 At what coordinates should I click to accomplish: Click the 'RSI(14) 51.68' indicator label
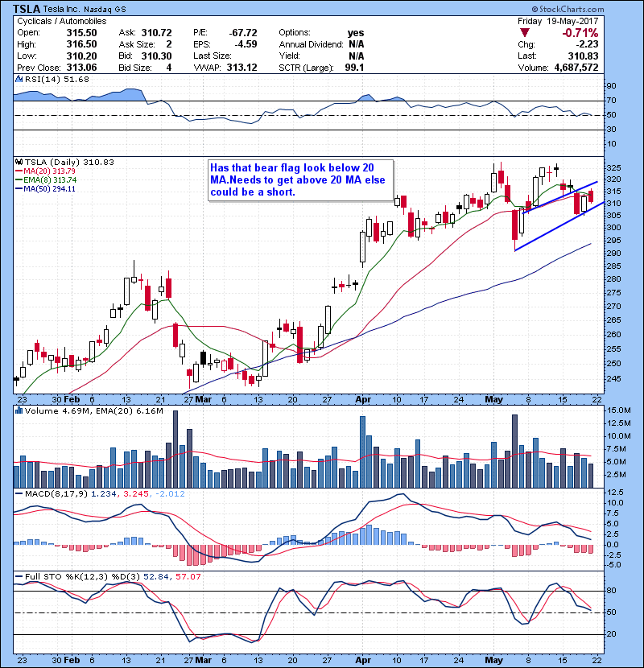click(x=57, y=79)
